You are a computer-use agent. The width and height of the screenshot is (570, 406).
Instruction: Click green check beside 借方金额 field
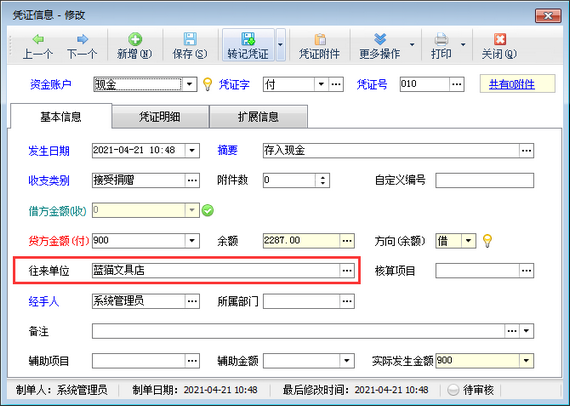(208, 210)
